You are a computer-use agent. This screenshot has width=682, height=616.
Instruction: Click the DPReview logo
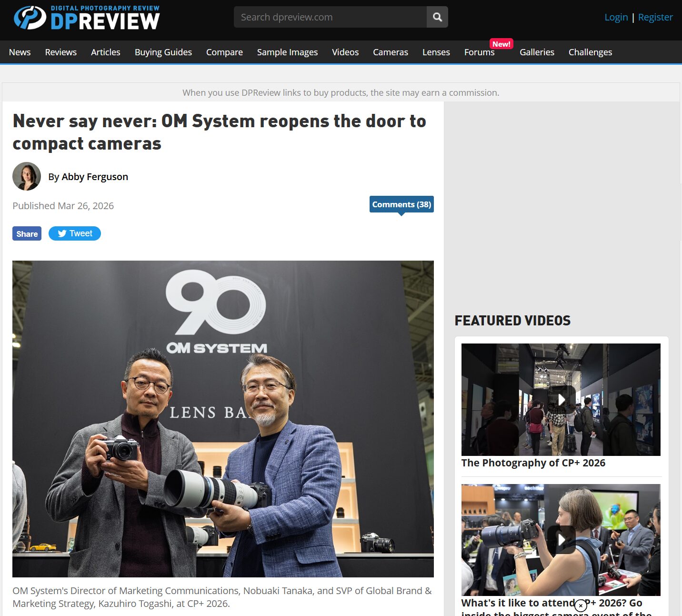click(x=87, y=18)
